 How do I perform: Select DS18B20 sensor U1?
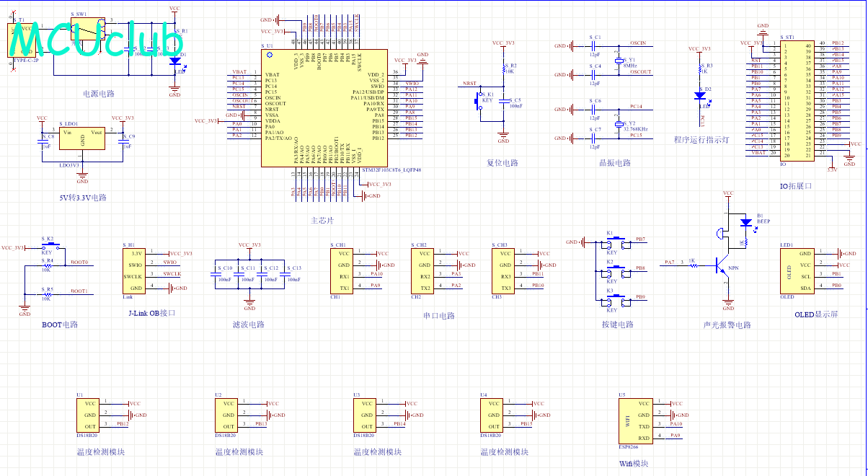point(90,415)
